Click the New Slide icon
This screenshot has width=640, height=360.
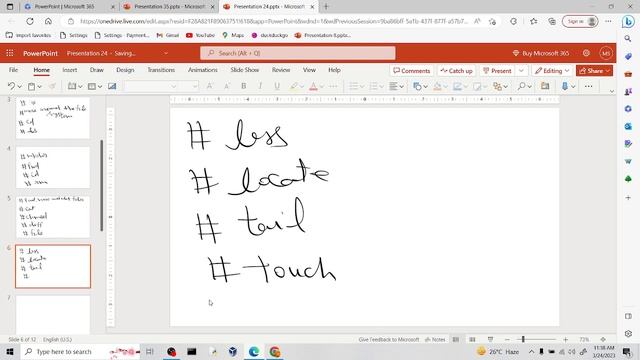tap(72, 86)
